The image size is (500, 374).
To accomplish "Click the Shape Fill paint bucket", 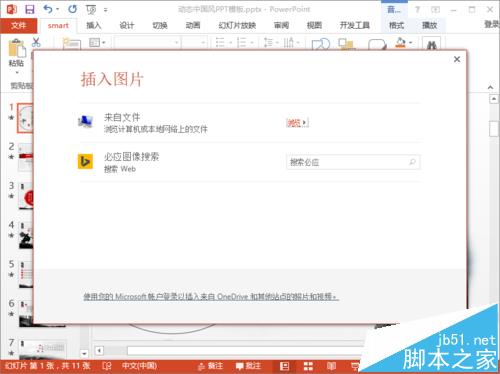I will click(x=400, y=42).
